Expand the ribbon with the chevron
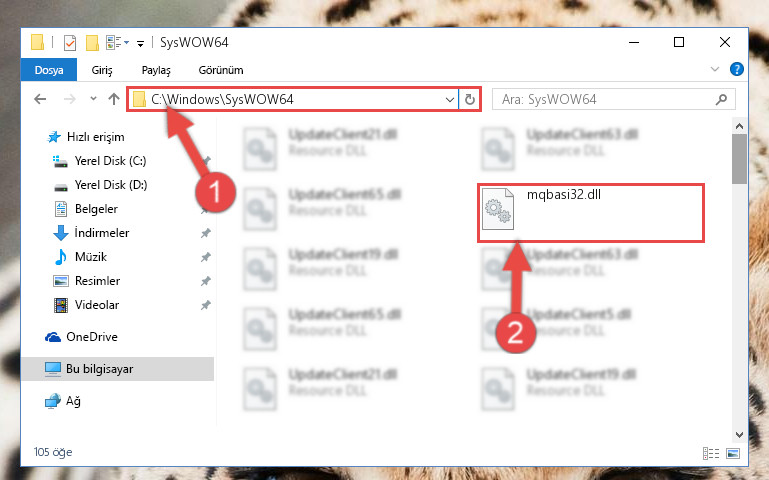769x480 pixels. click(x=715, y=69)
